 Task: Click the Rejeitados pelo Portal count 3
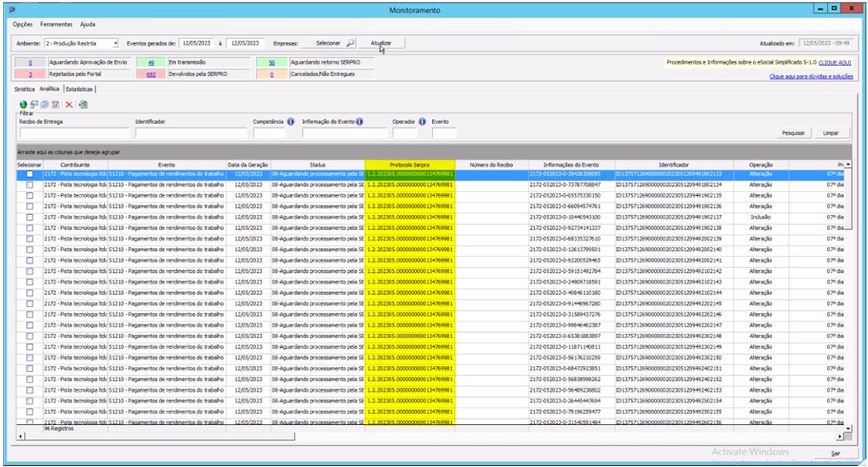pos(30,74)
